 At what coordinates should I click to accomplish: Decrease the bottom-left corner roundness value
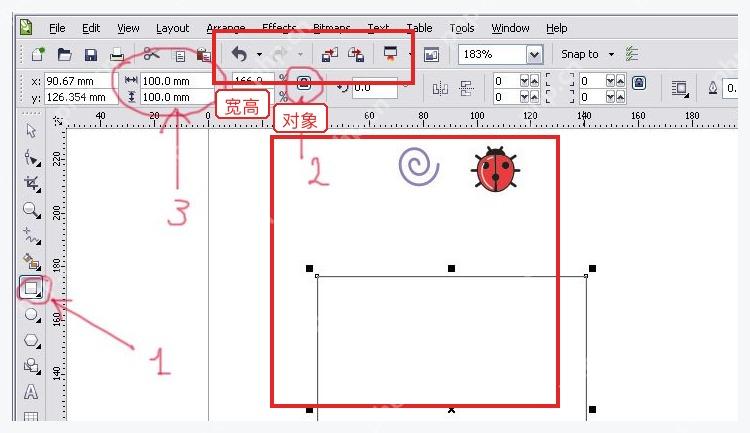(x=524, y=97)
